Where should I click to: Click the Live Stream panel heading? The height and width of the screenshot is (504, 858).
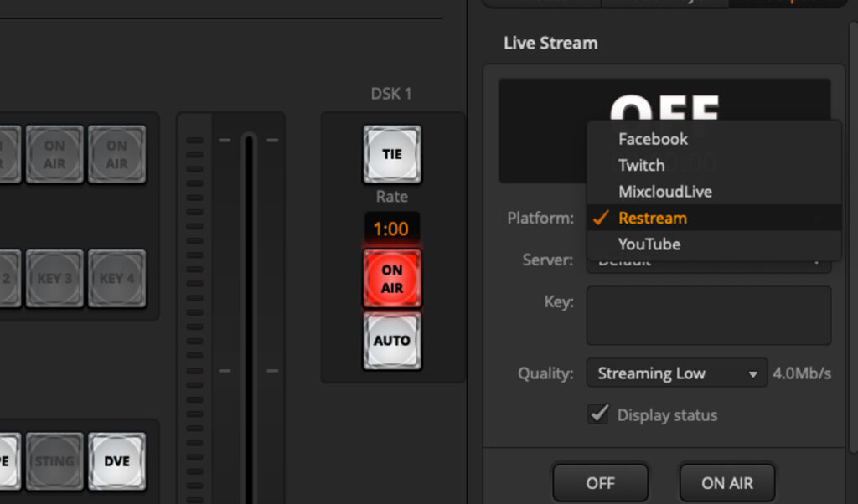(550, 44)
